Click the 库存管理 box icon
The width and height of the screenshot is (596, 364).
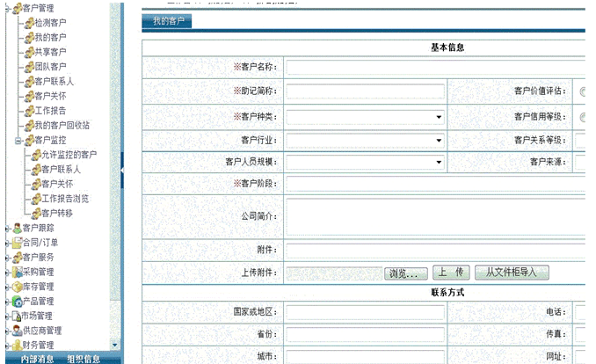coord(17,287)
